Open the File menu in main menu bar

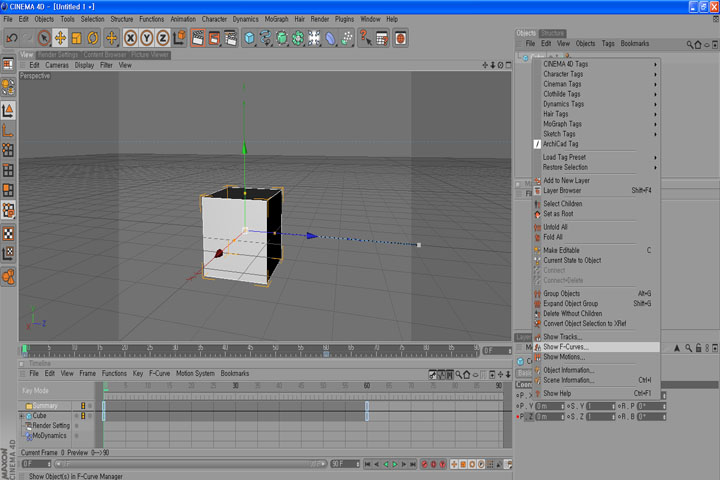[8, 19]
